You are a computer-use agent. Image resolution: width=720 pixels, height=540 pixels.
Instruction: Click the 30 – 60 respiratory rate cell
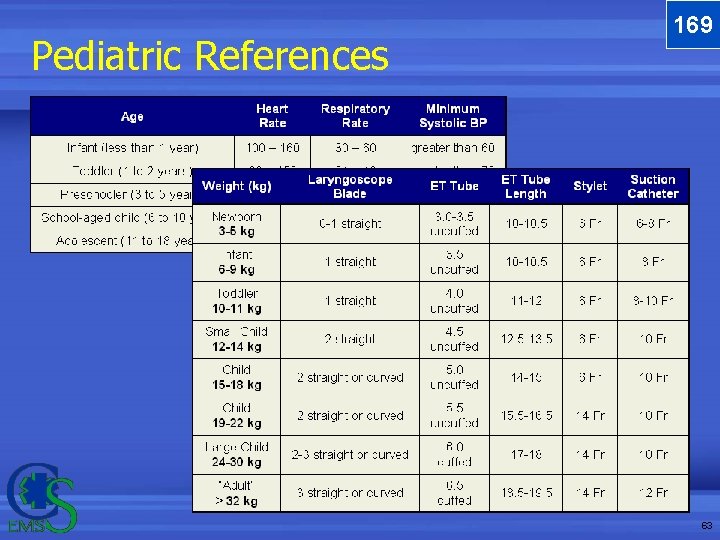tap(356, 148)
